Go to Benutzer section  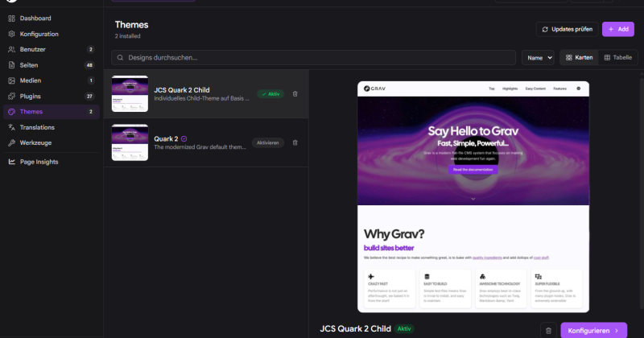click(x=52, y=49)
